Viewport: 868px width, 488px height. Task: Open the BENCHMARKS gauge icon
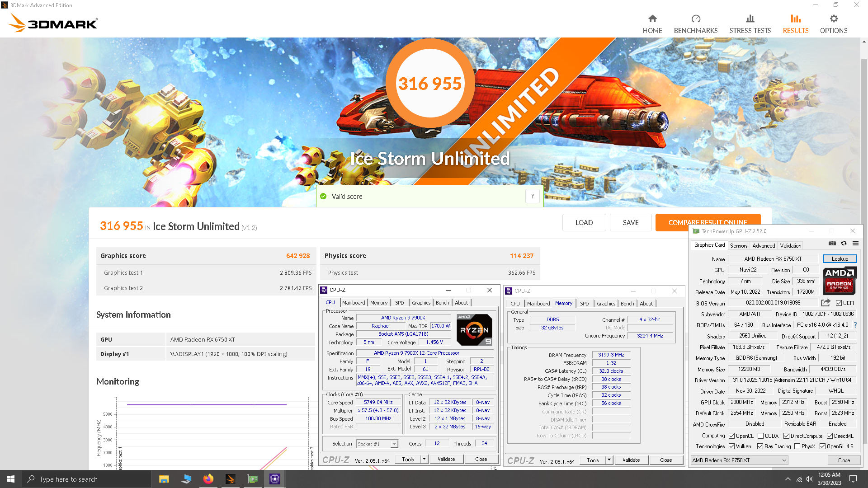pyautogui.click(x=696, y=19)
